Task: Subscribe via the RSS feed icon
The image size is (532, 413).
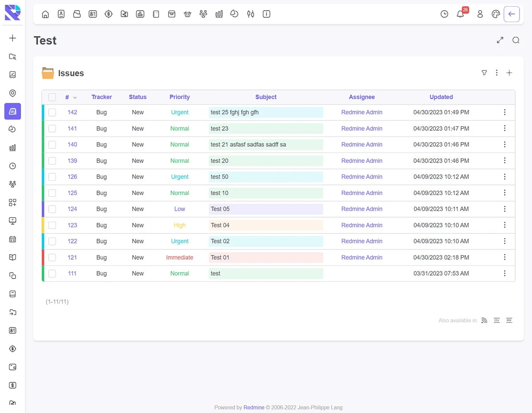Action: point(484,320)
